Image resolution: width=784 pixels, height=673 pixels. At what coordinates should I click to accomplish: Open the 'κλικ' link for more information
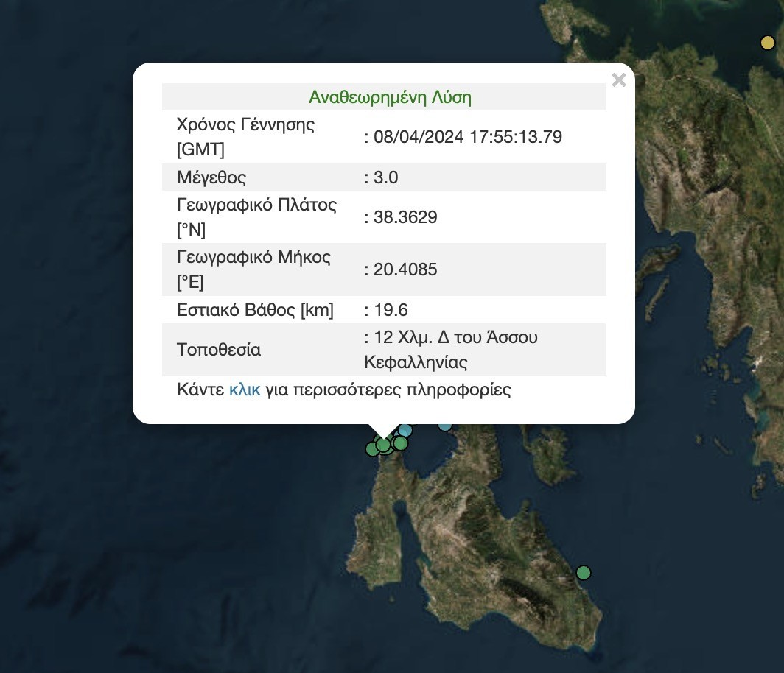(245, 390)
